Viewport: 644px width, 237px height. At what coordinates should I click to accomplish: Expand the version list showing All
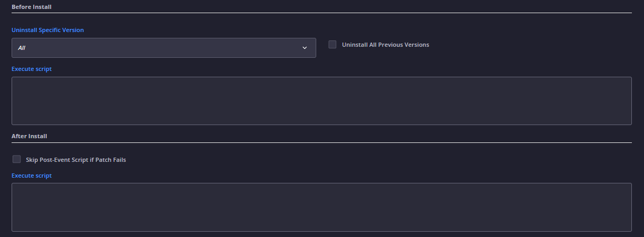164,48
